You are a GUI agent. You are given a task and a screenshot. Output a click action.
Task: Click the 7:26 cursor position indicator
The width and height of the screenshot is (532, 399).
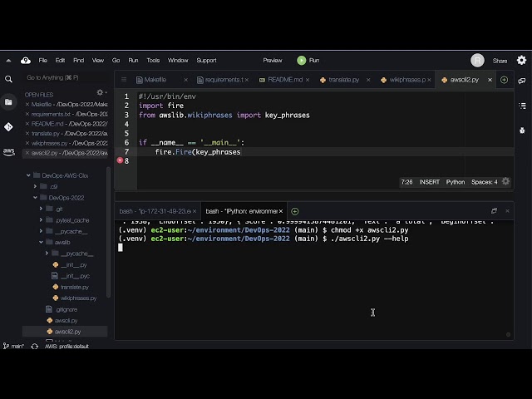pos(406,182)
